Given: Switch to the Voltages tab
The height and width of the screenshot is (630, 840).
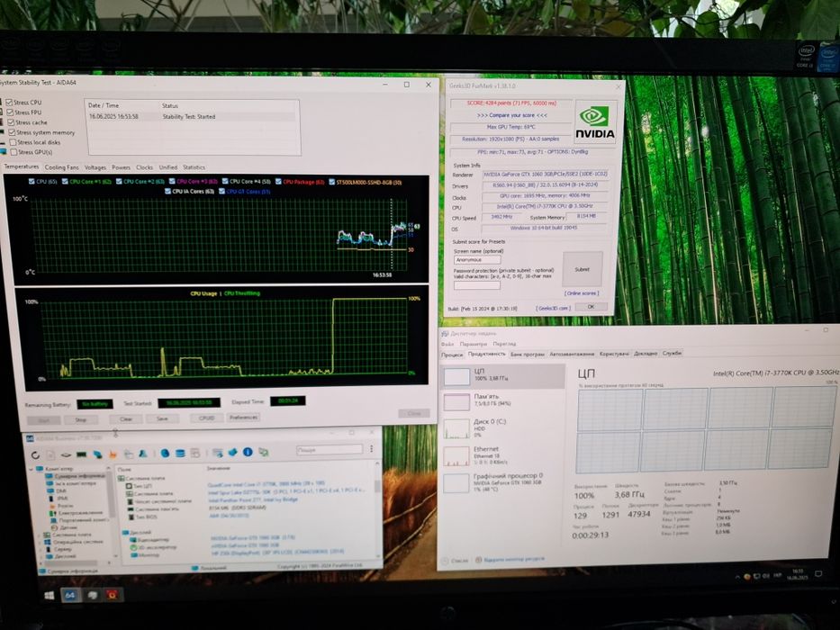Looking at the screenshot, I should pyautogui.click(x=95, y=167).
